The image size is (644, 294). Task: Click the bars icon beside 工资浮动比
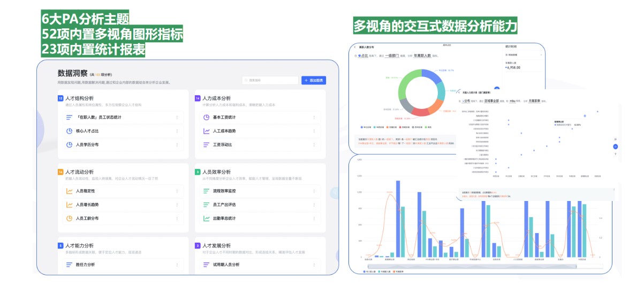click(x=206, y=145)
